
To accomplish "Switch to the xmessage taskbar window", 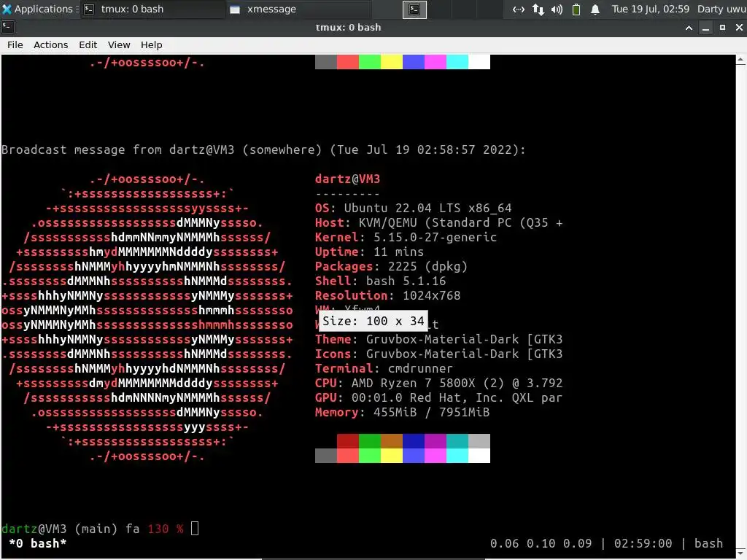I will [x=298, y=9].
